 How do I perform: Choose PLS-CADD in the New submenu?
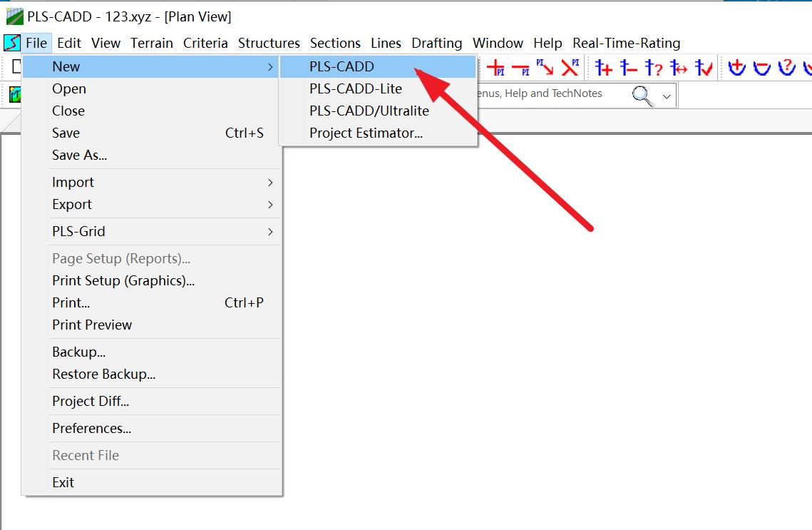[378, 66]
